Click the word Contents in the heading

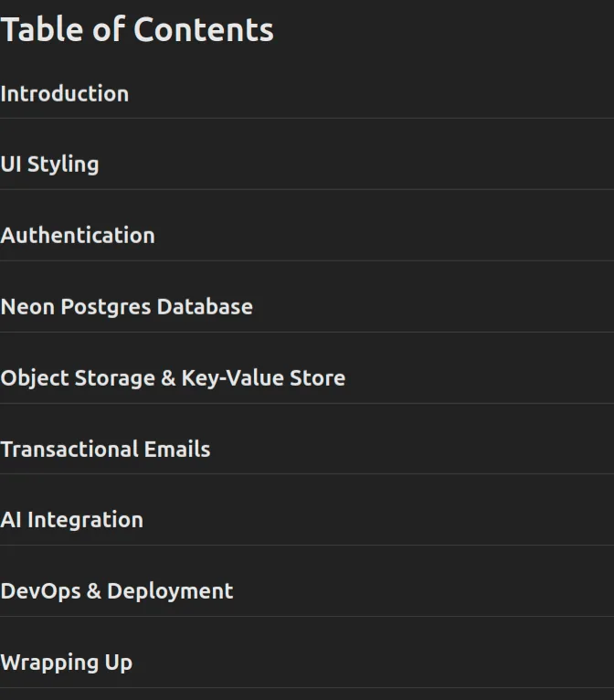(x=204, y=30)
